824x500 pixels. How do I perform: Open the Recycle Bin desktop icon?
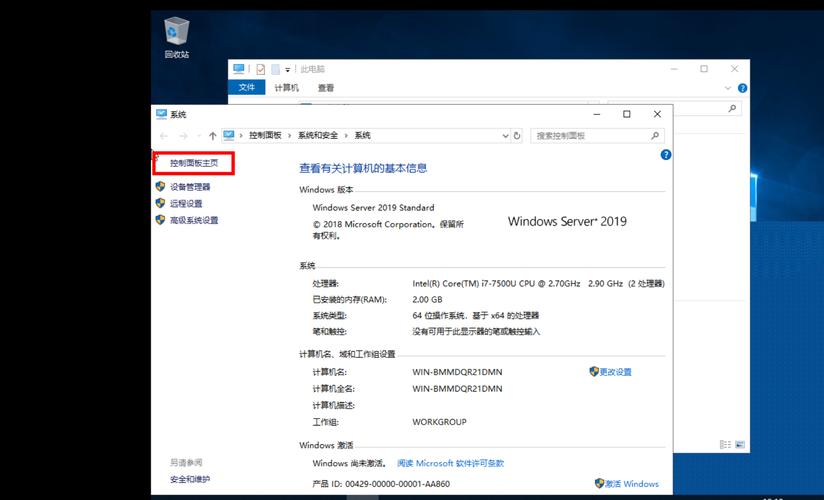[177, 37]
